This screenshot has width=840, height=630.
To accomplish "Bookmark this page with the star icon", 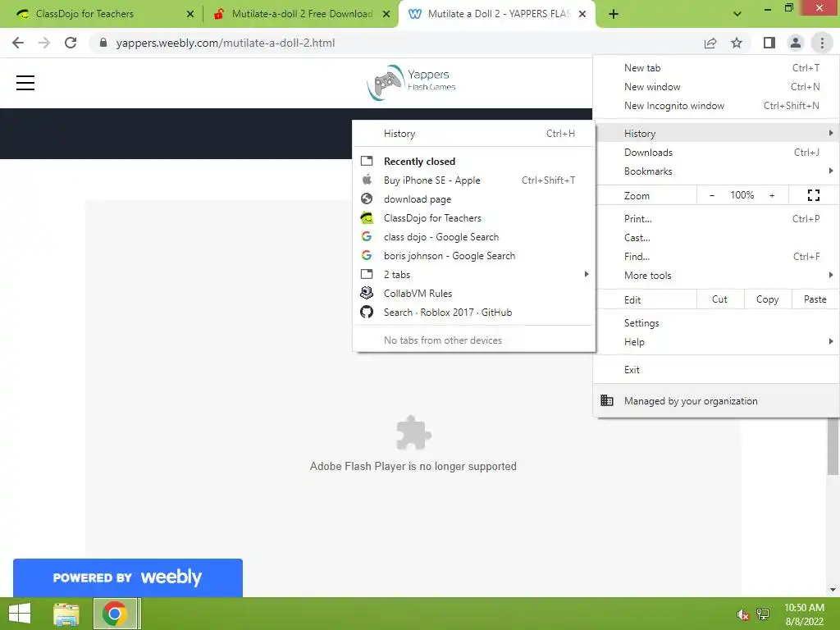I will (x=737, y=43).
